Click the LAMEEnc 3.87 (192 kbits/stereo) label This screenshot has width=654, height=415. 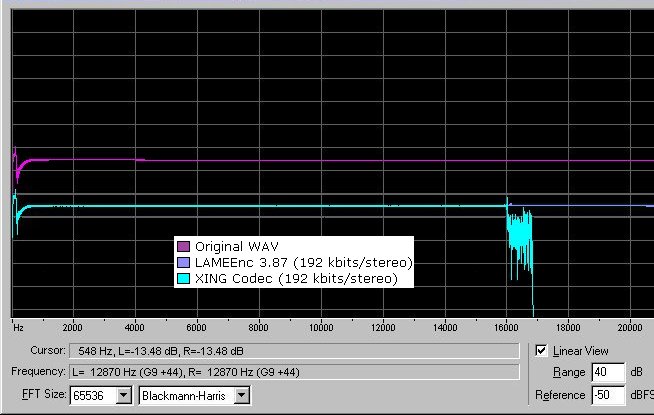click(304, 262)
